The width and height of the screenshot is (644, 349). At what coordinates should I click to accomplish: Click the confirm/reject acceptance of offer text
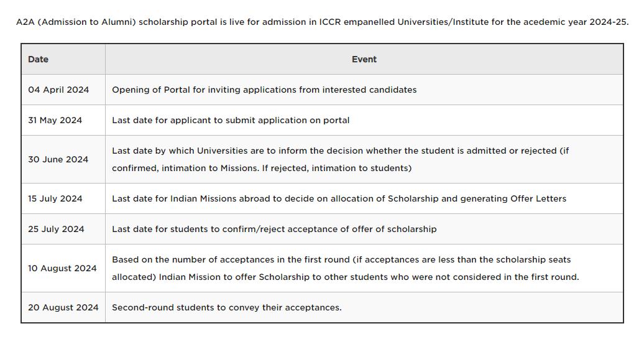274,229
